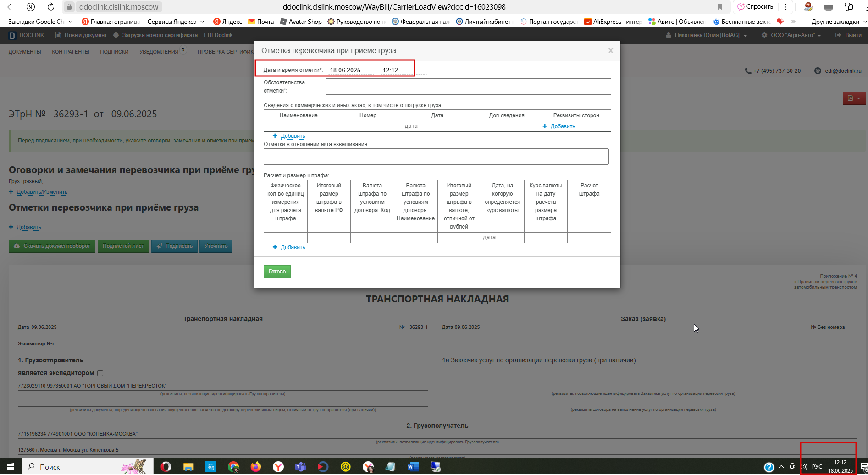Click Добавить below the acts table
The height and width of the screenshot is (475, 868).
pos(293,136)
